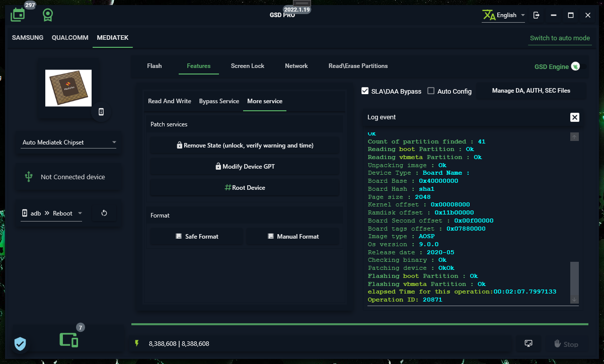Click the blue shield check icon
Screen dimensions: 604x364
pos(20,344)
